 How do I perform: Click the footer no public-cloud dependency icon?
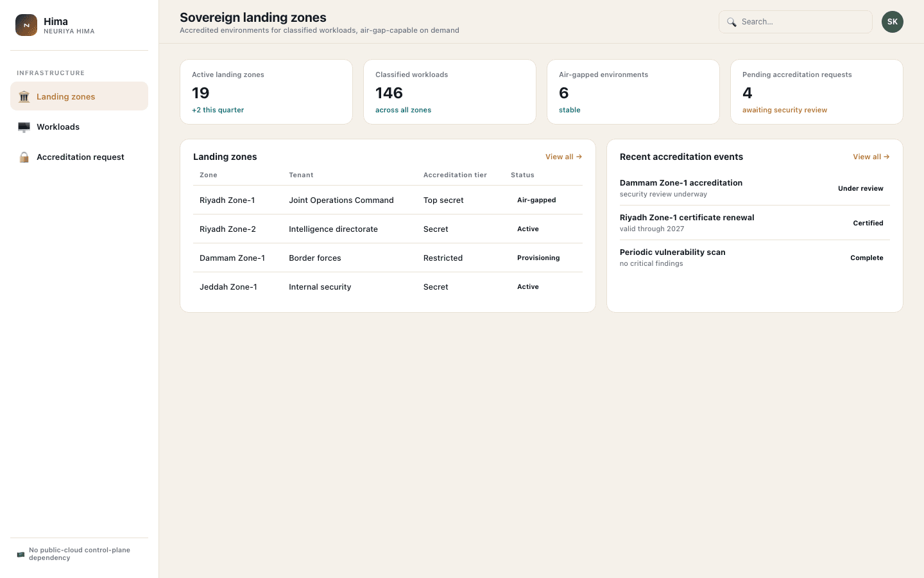21,554
